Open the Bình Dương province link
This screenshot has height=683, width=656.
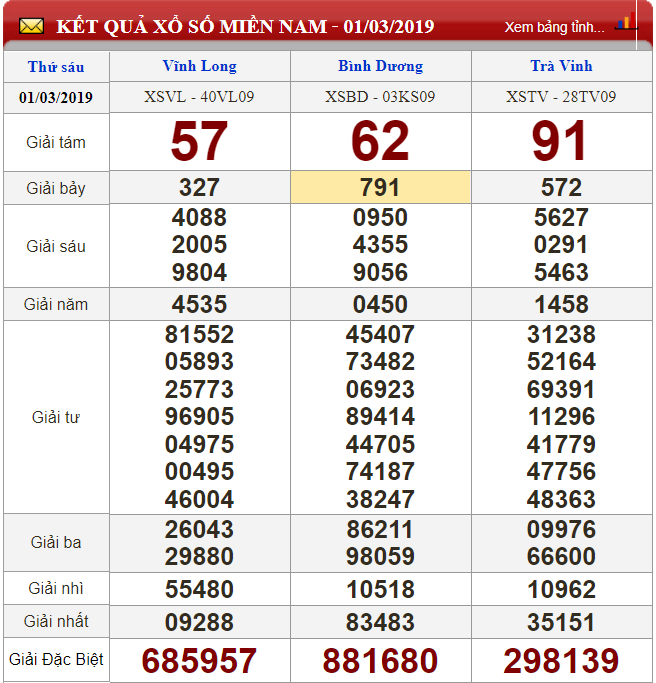pos(380,66)
